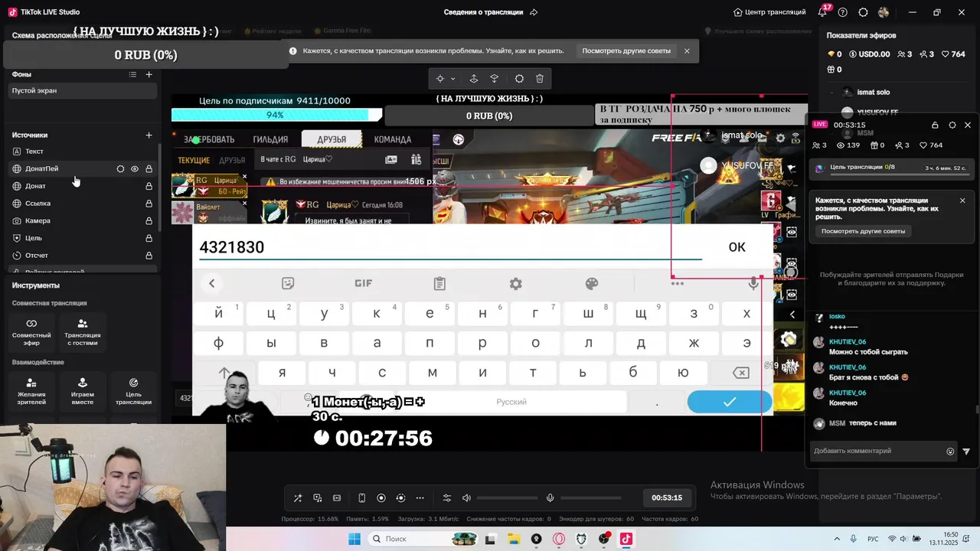Dismiss the top quality warning banner
Viewport: 980px width, 551px height.
[687, 51]
